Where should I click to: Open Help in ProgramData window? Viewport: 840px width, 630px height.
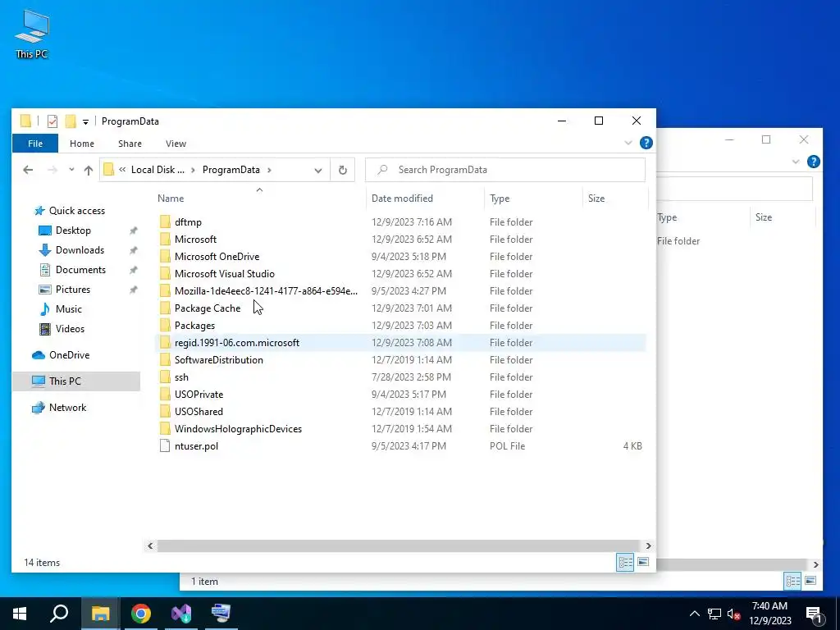tap(646, 143)
